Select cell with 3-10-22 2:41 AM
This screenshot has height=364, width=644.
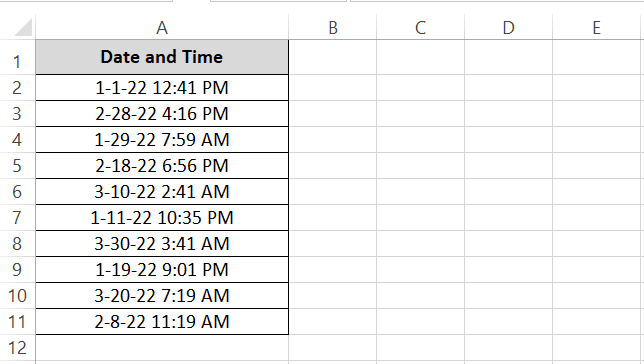pyautogui.click(x=162, y=191)
